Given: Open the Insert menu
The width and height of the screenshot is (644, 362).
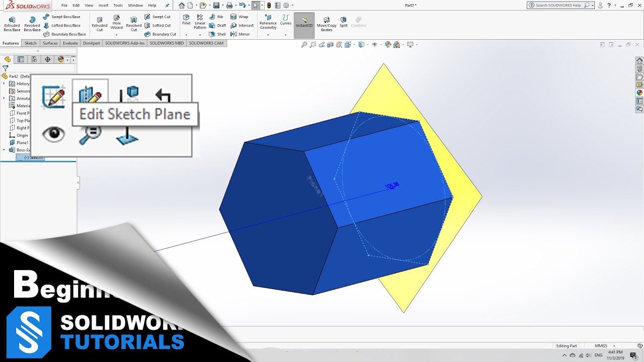Looking at the screenshot, I should click(x=103, y=6).
